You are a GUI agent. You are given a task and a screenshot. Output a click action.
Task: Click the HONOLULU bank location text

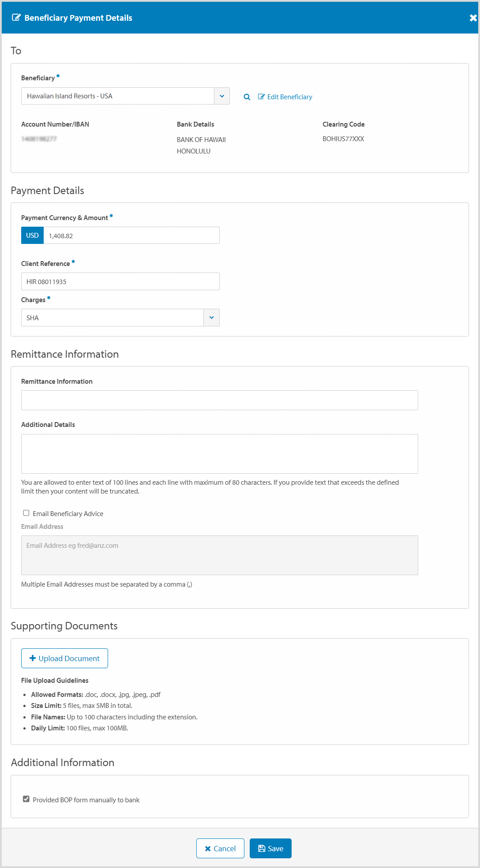(x=194, y=151)
